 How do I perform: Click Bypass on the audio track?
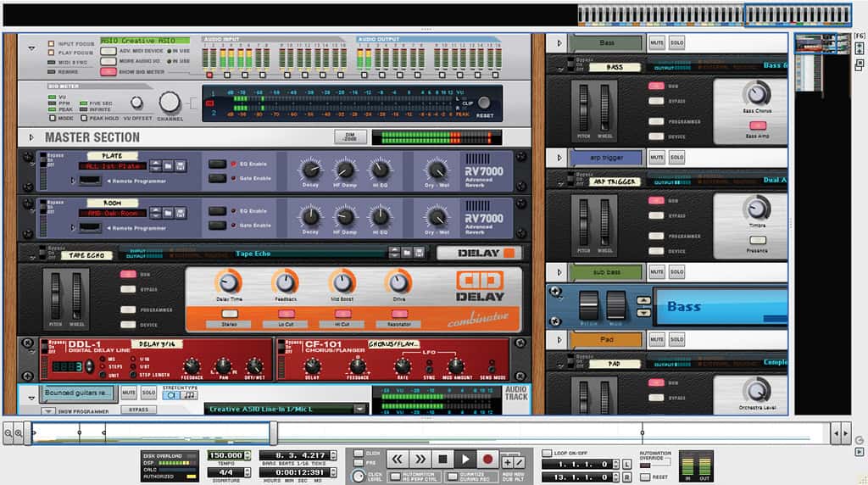[138, 410]
